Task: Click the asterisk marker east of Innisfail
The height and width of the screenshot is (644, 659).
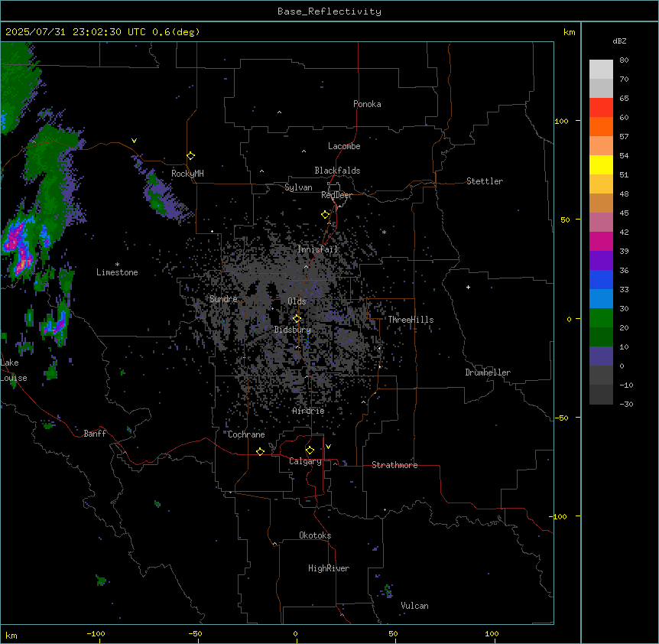Action: (384, 232)
